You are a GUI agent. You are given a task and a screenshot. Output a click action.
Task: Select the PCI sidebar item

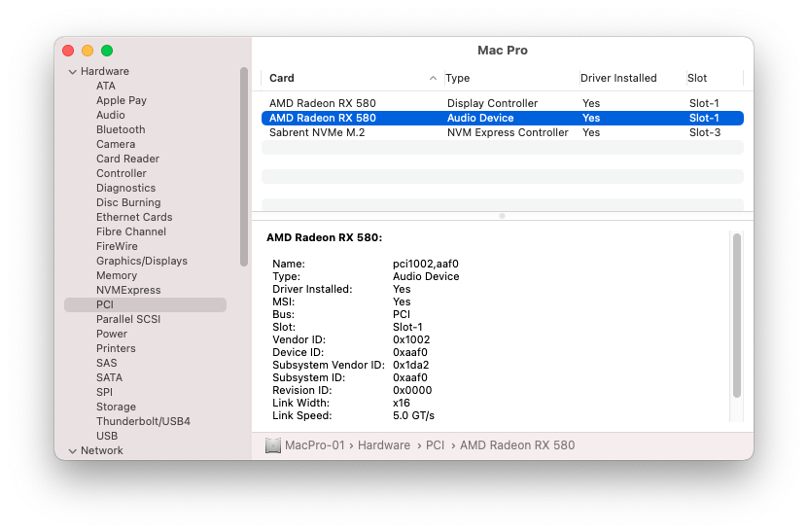[145, 305]
